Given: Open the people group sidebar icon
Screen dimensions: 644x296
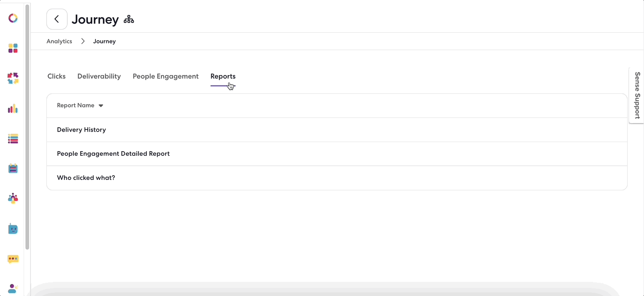Looking at the screenshot, I should [13, 198].
